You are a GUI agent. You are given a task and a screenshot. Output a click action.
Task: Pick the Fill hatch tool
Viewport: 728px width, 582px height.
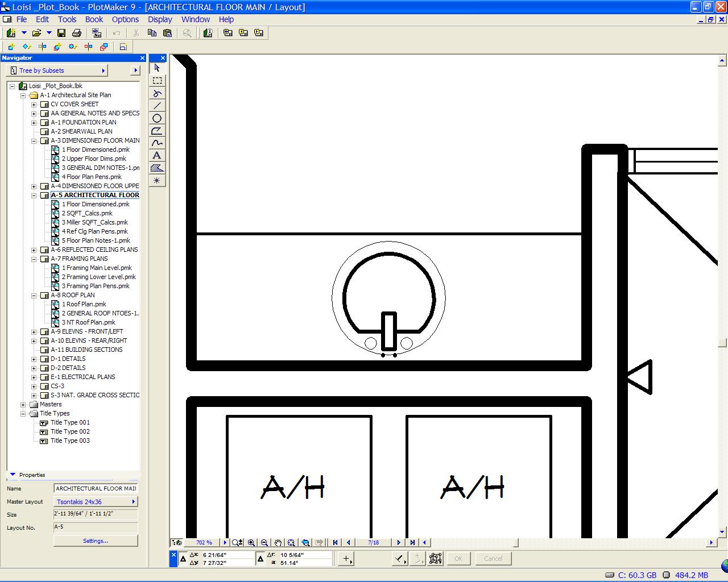click(157, 168)
